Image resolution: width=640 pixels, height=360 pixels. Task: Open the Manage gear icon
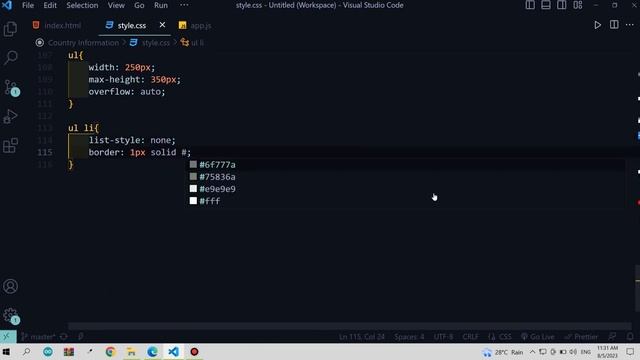(x=10, y=315)
